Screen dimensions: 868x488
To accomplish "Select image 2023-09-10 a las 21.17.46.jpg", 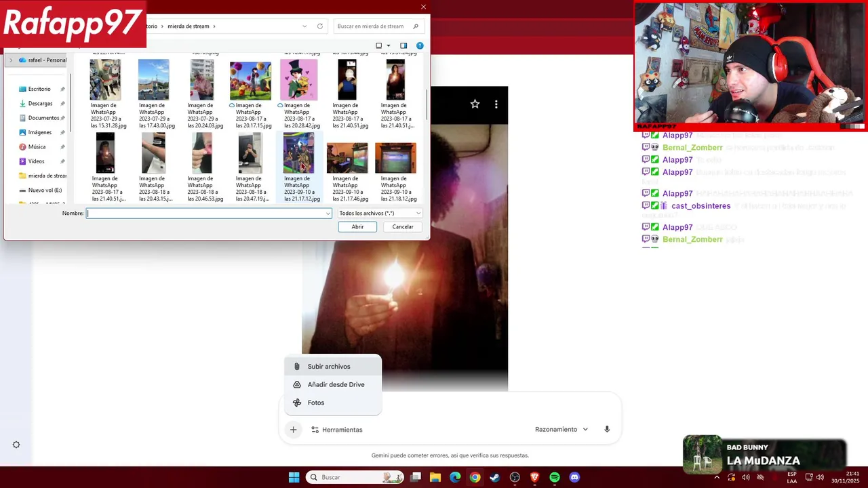I will 347,167.
